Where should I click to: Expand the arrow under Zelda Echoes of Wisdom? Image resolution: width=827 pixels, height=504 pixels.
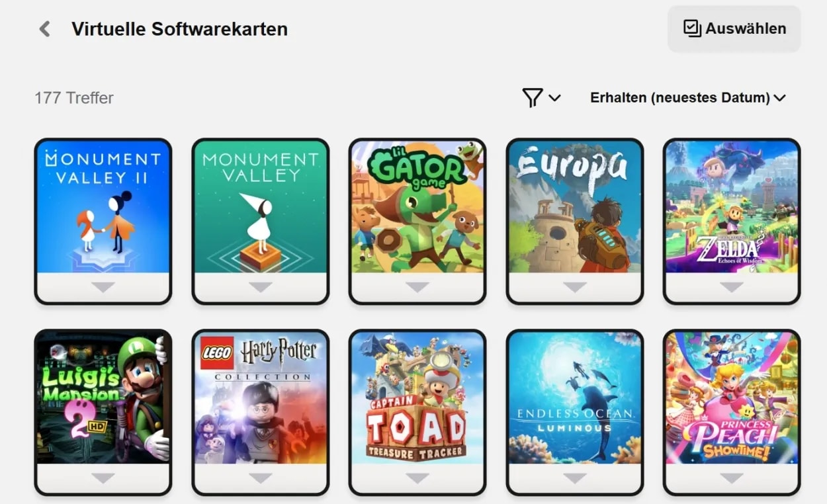pyautogui.click(x=732, y=287)
